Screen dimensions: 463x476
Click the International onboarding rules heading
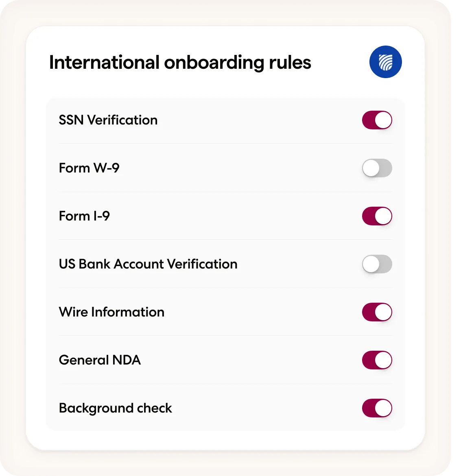click(179, 62)
